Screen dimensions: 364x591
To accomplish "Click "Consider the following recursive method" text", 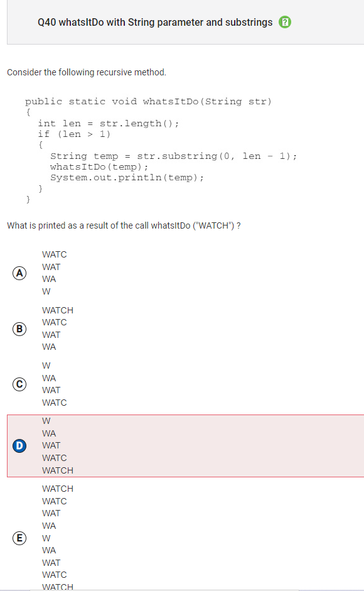I will tap(86, 72).
